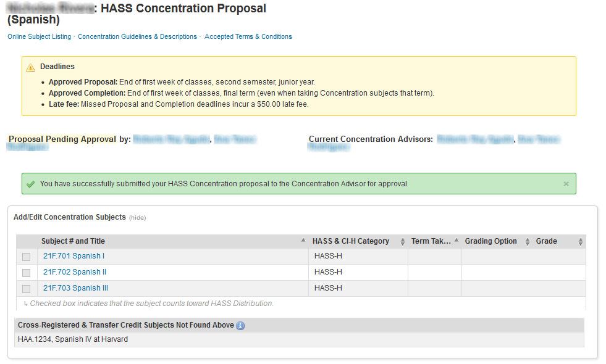The height and width of the screenshot is (364, 606).
Task: Click the green checkmark success icon
Action: tap(30, 184)
